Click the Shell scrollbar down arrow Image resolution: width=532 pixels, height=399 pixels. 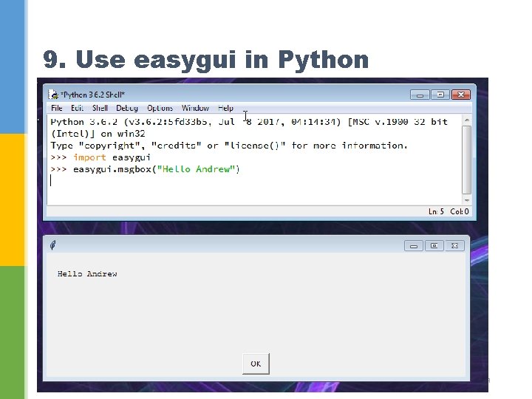click(467, 200)
